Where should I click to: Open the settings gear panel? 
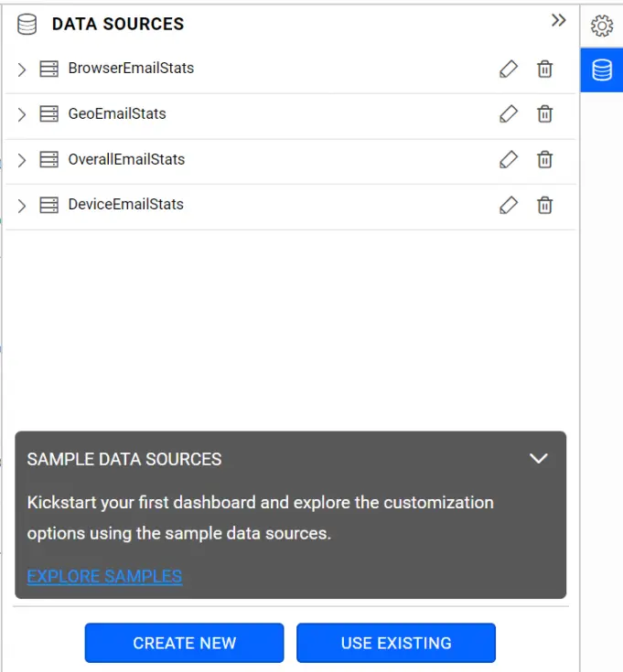coord(602,26)
